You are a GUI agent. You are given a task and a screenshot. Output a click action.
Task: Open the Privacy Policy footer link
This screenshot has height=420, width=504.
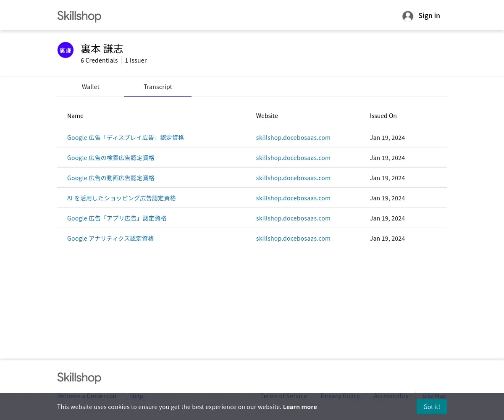coord(340,396)
